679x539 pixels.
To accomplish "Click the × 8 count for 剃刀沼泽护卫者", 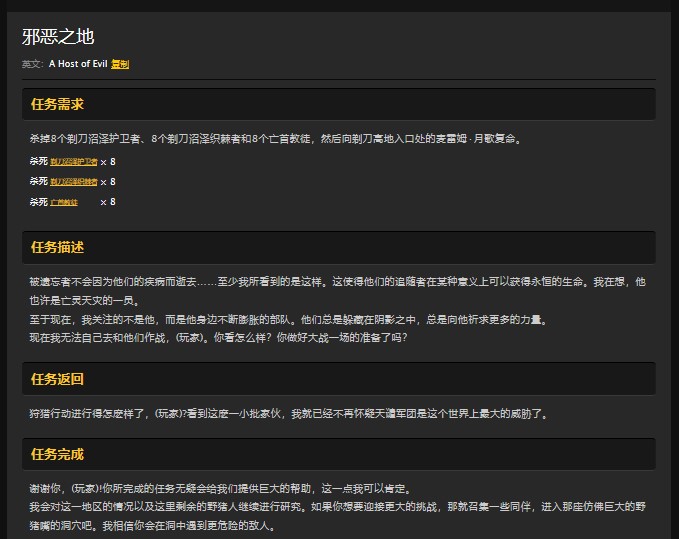I will 108,161.
